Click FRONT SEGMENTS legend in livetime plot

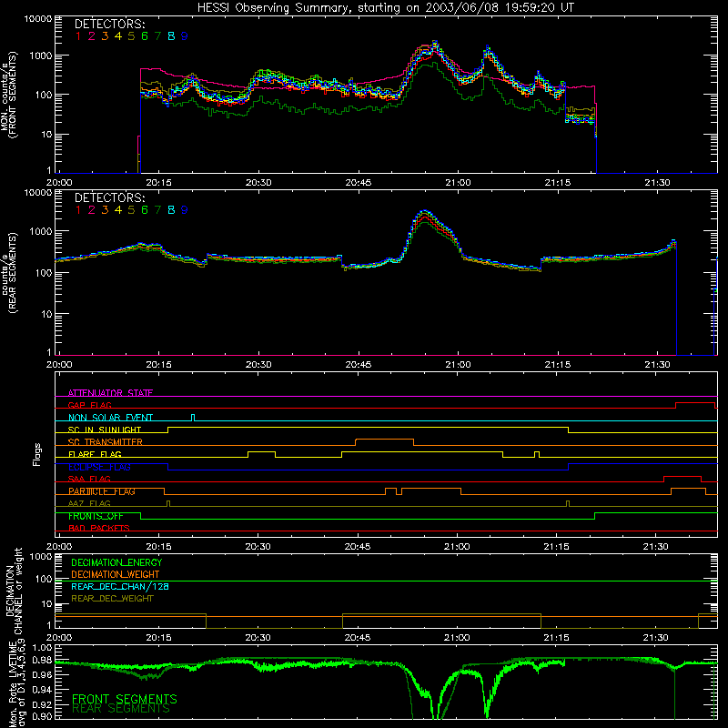coord(125,699)
